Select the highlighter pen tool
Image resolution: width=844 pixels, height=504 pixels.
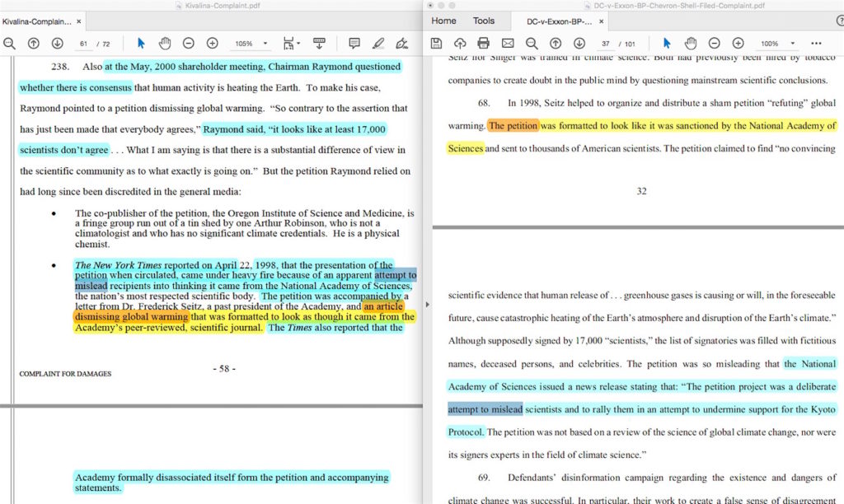tap(378, 43)
